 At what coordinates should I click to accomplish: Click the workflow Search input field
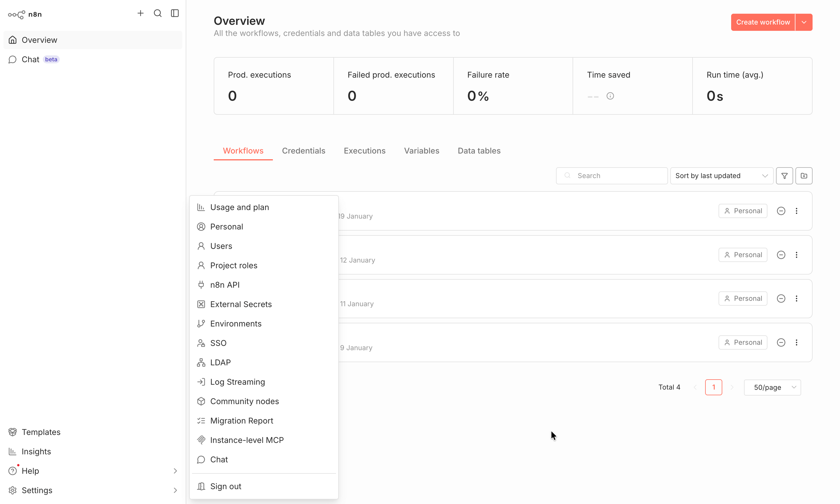pyautogui.click(x=611, y=176)
